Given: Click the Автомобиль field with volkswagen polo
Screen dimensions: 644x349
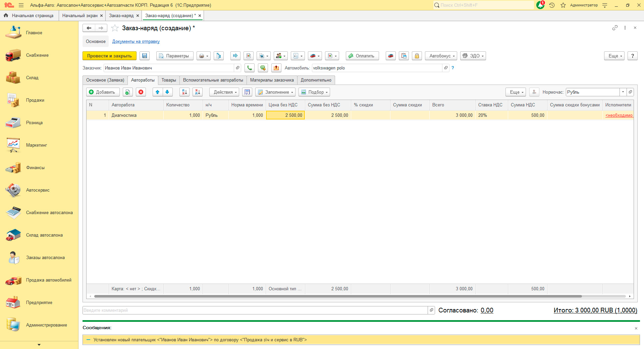Looking at the screenshot, I should click(x=377, y=68).
